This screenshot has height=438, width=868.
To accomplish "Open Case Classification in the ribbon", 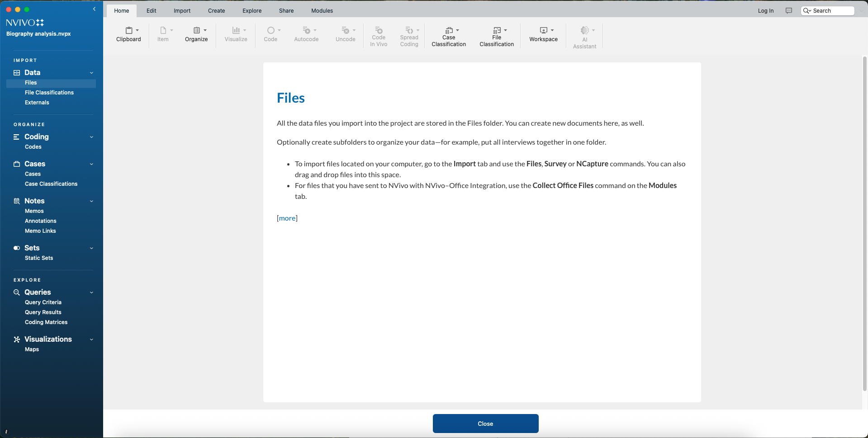I will [449, 30].
